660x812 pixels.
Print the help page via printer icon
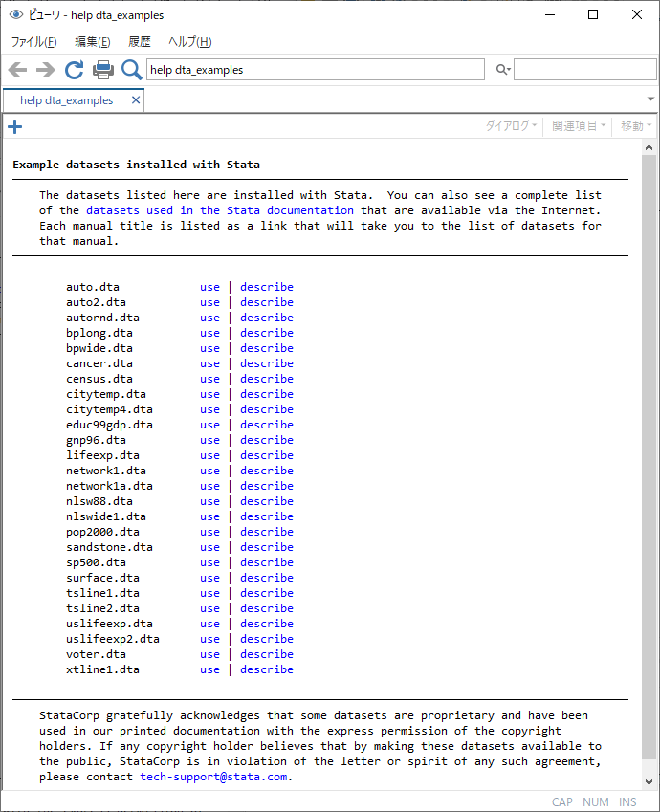point(103,70)
